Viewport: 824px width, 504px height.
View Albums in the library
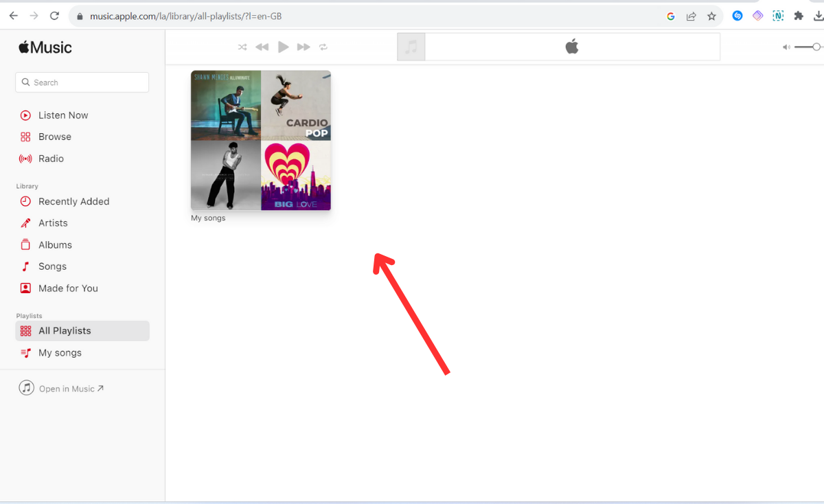pos(55,245)
